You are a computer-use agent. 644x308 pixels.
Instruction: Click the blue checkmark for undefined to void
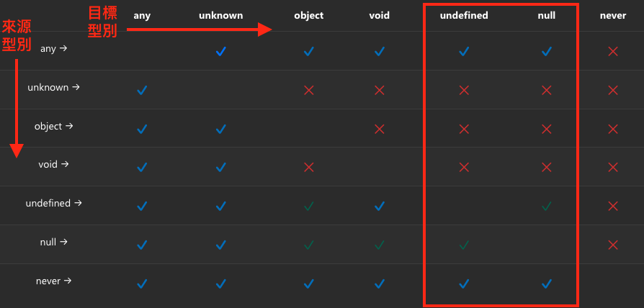(380, 207)
